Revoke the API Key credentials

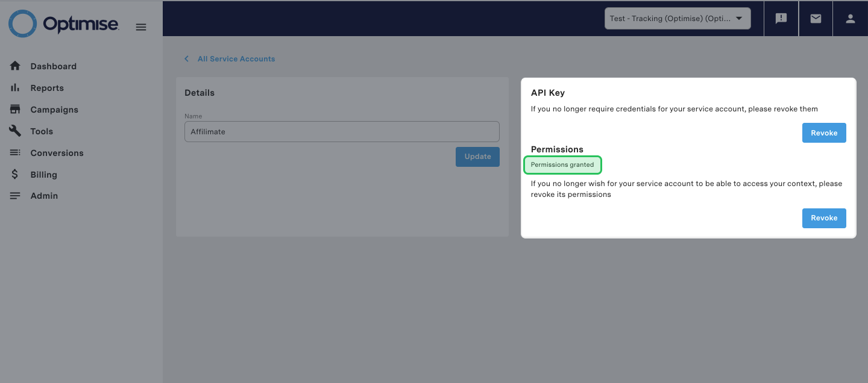click(x=824, y=132)
